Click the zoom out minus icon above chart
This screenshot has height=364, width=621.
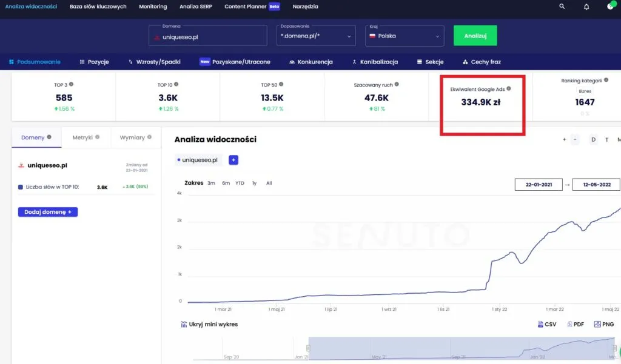point(575,139)
